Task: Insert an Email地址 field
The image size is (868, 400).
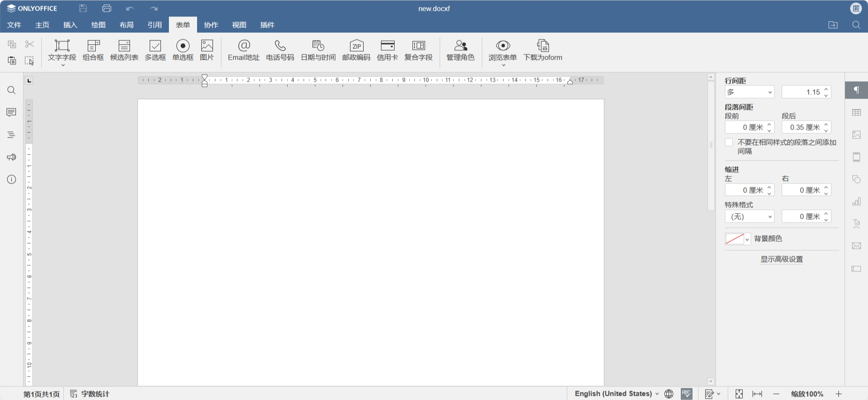Action: click(x=244, y=50)
